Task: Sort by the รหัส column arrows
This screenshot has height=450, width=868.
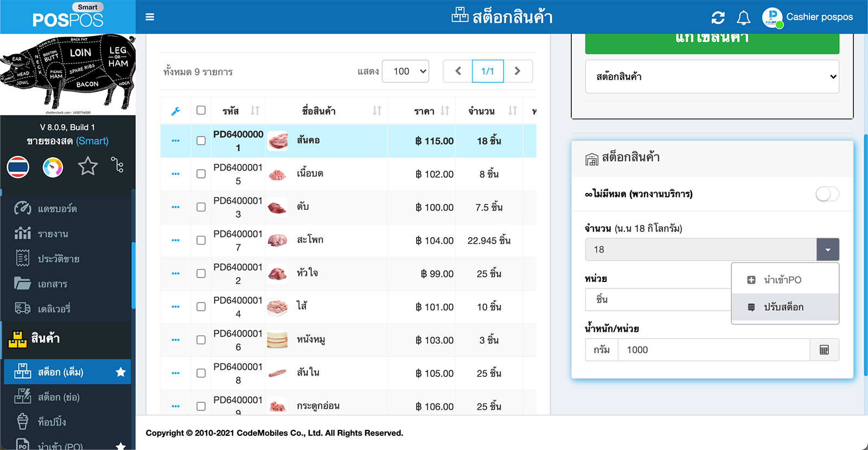Action: [254, 111]
